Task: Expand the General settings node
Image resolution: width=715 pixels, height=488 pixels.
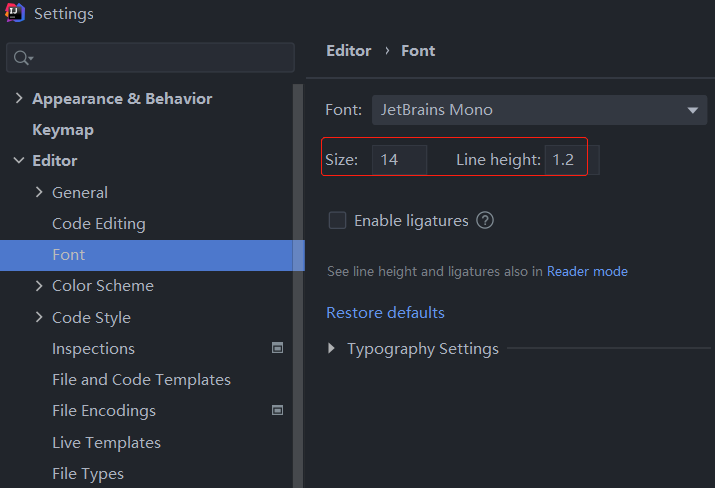Action: point(39,192)
